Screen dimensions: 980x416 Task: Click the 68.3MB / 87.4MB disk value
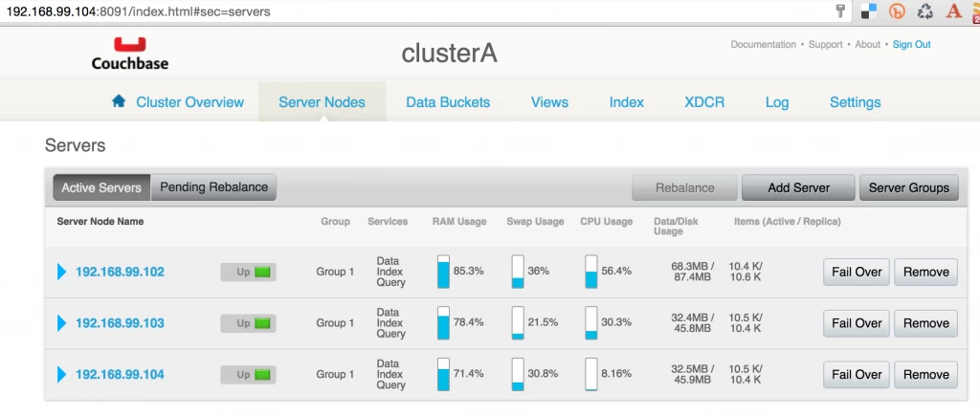click(692, 272)
